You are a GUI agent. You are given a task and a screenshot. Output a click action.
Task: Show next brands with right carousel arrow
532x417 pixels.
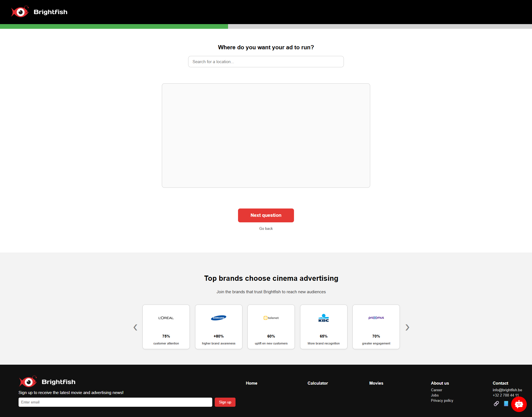(407, 327)
